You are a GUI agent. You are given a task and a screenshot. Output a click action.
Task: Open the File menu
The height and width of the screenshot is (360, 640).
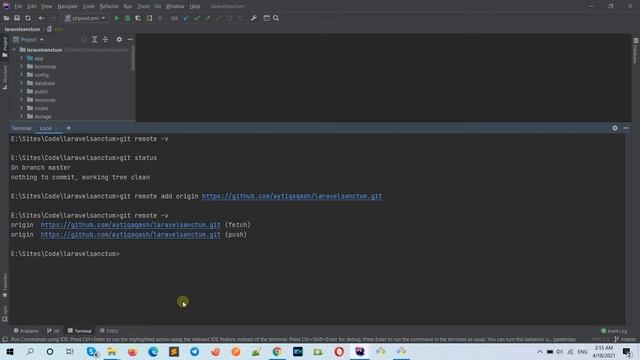pyautogui.click(x=18, y=6)
